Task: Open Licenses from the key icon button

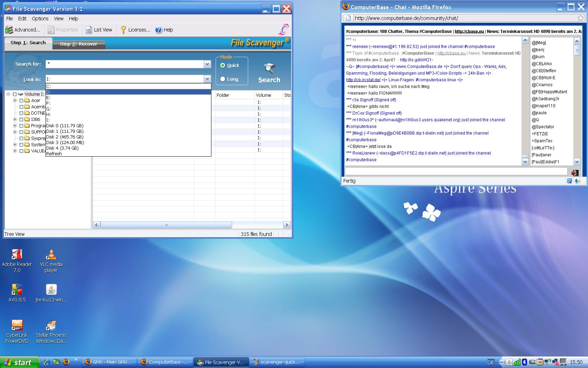Action: (x=135, y=30)
